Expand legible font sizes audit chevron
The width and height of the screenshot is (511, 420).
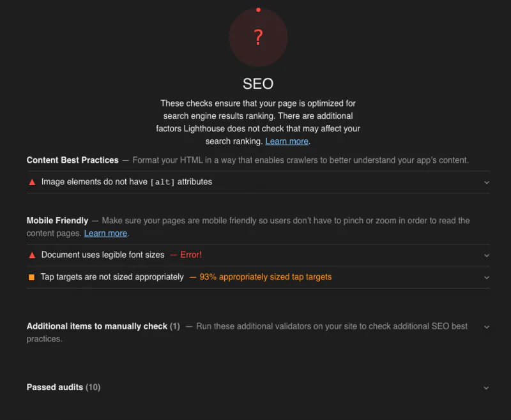tap(486, 255)
